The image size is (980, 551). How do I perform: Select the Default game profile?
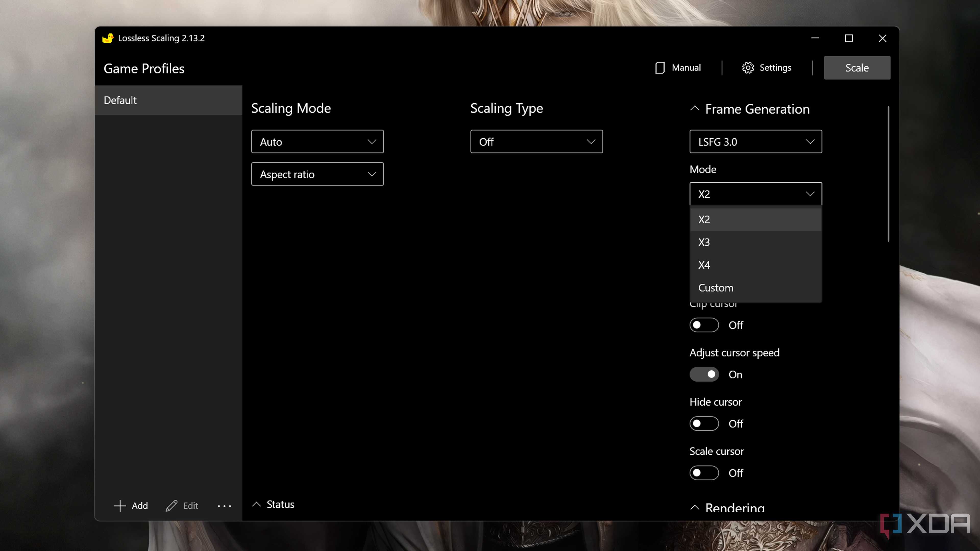168,100
